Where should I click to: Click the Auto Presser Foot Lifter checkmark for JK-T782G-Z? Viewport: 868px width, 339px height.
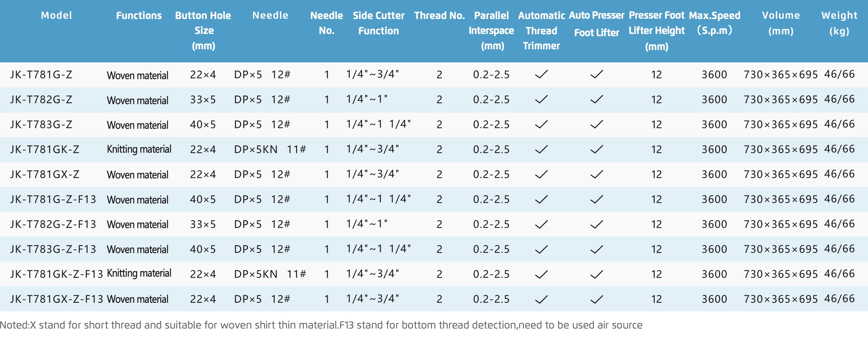(x=597, y=99)
